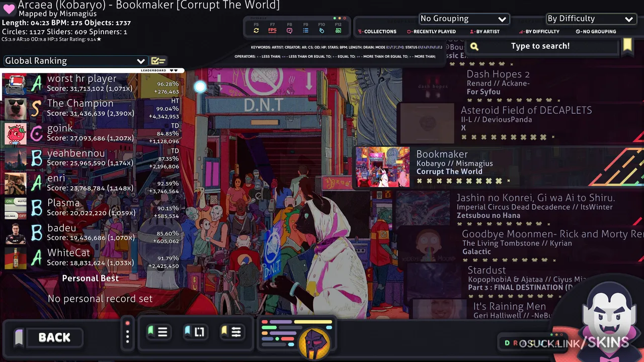Click the F10 mouse icon in hotkeys panel

(x=321, y=30)
